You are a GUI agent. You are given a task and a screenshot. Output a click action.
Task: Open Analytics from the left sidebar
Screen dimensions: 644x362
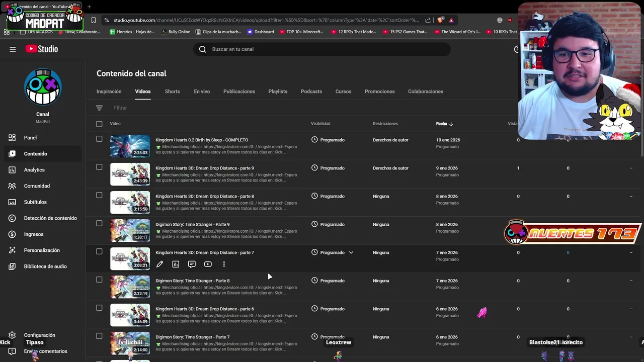34,170
